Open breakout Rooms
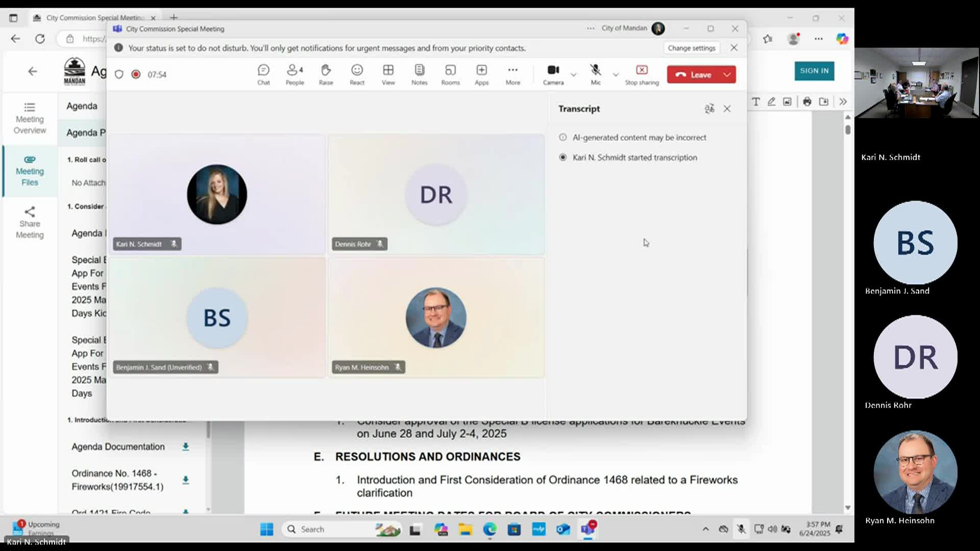This screenshot has height=551, width=980. (x=450, y=74)
